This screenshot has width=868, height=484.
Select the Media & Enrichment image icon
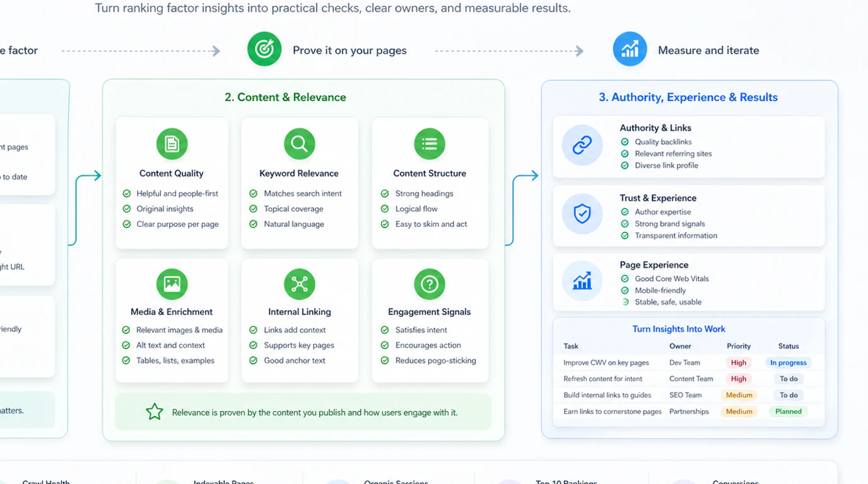pos(172,284)
